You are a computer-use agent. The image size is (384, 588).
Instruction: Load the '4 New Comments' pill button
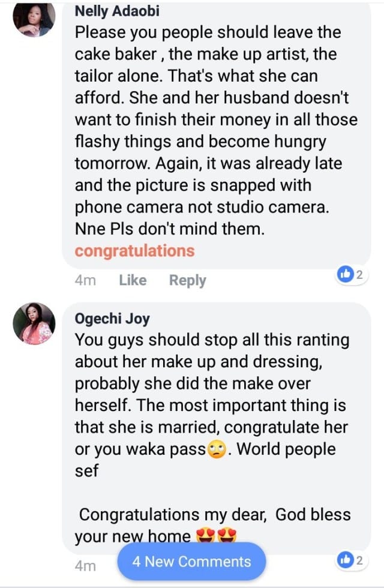coord(191,562)
